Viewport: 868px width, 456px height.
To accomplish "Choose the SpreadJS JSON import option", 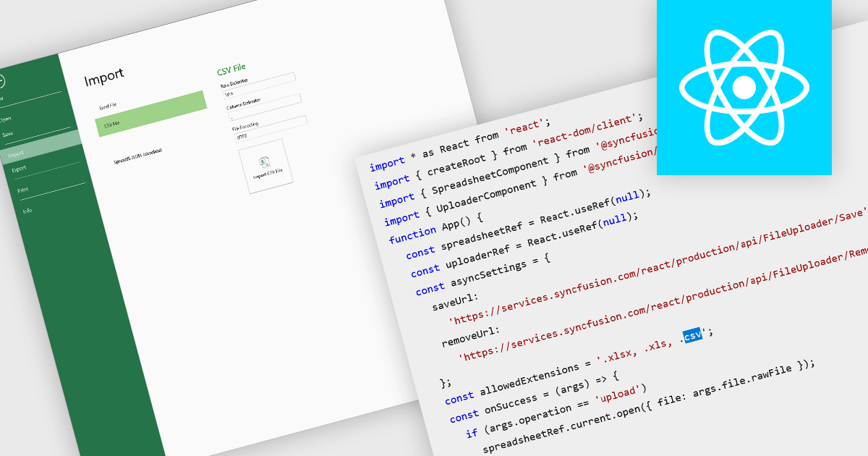I will tap(137, 156).
